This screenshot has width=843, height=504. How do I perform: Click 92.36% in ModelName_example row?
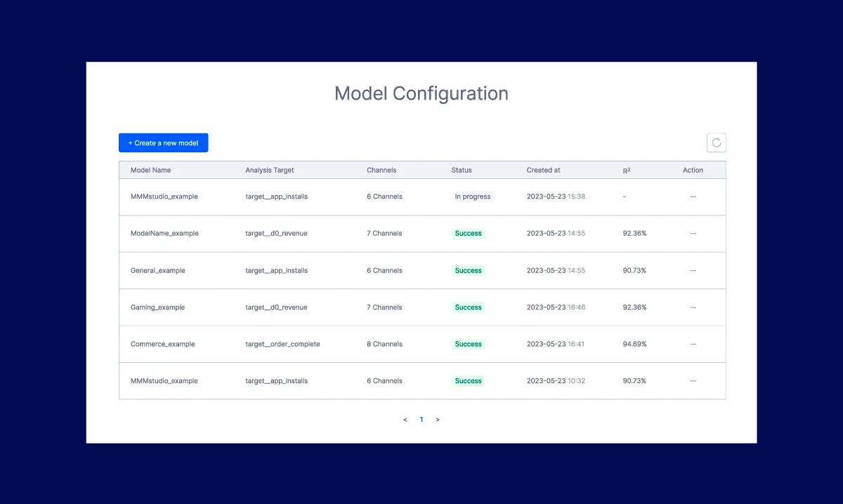click(634, 233)
